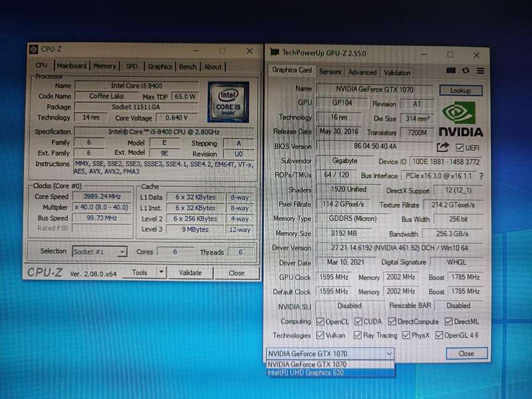Open the GPU-Z hamburger menu icon
Image resolution: width=532 pixels, height=399 pixels.
click(480, 70)
